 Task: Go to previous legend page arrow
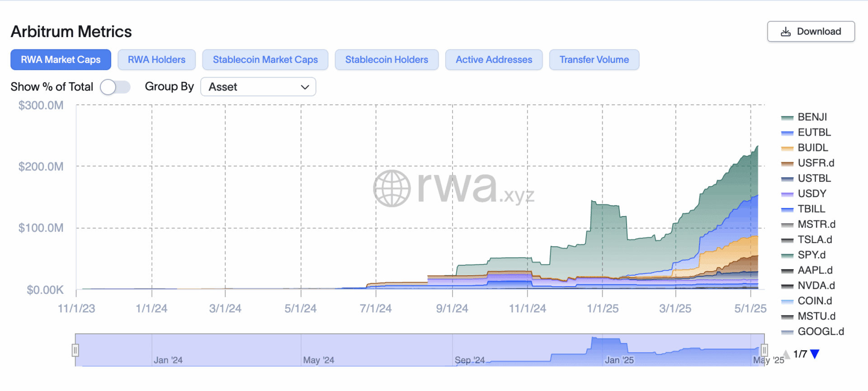point(787,354)
